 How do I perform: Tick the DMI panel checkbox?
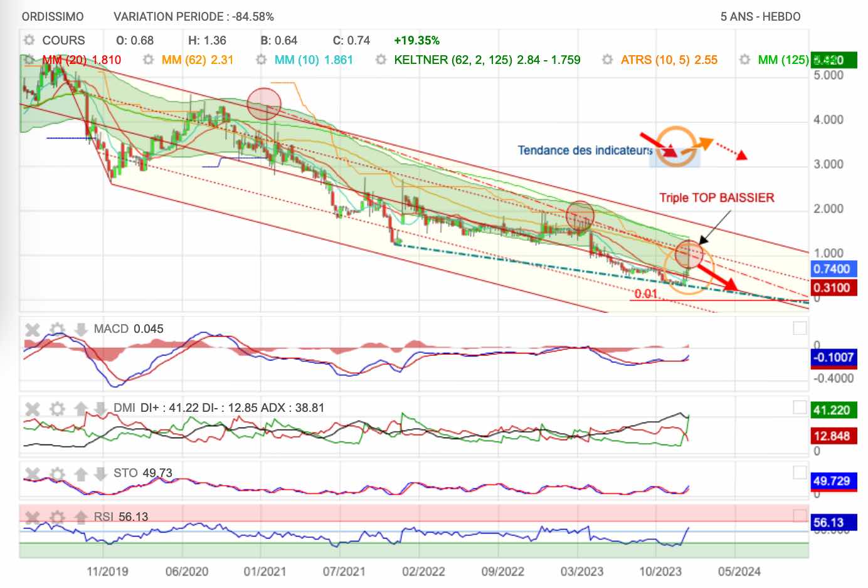coord(800,407)
